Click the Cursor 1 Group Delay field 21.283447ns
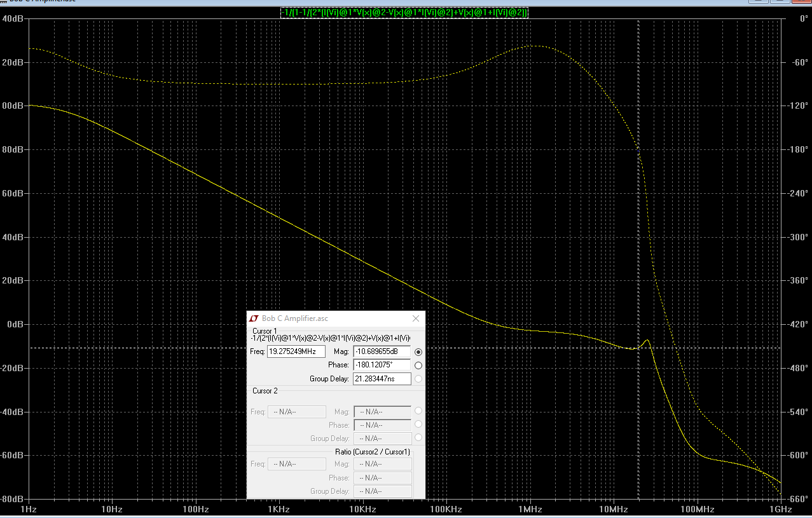This screenshot has height=518, width=812. pyautogui.click(x=382, y=379)
